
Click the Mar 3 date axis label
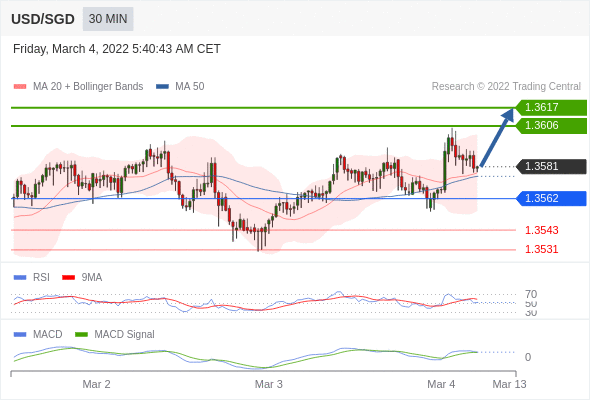click(269, 384)
